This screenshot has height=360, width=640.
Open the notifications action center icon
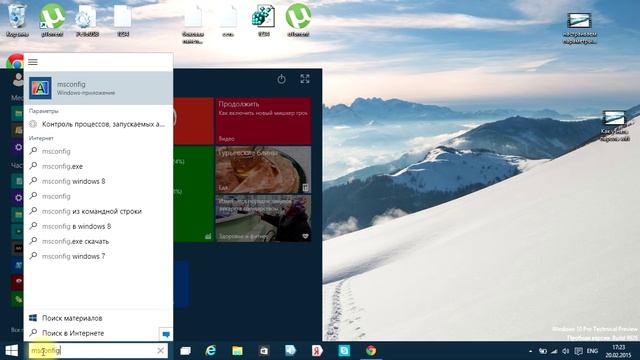click(578, 351)
